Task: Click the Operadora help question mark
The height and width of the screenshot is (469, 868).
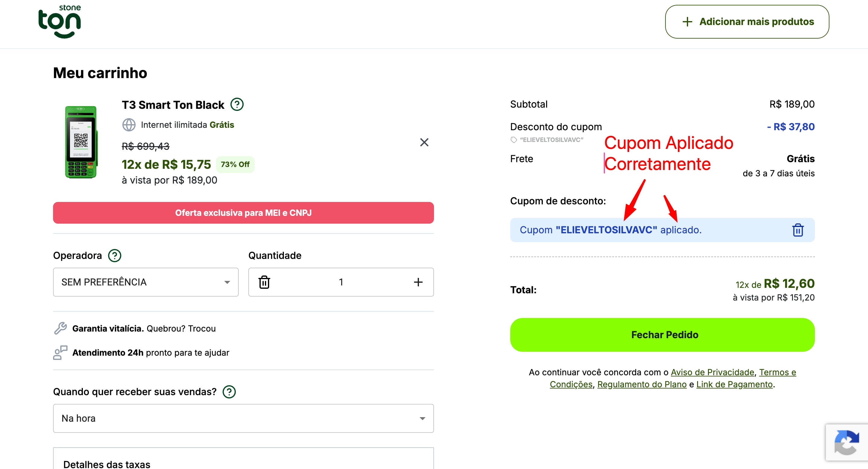Action: pos(115,255)
